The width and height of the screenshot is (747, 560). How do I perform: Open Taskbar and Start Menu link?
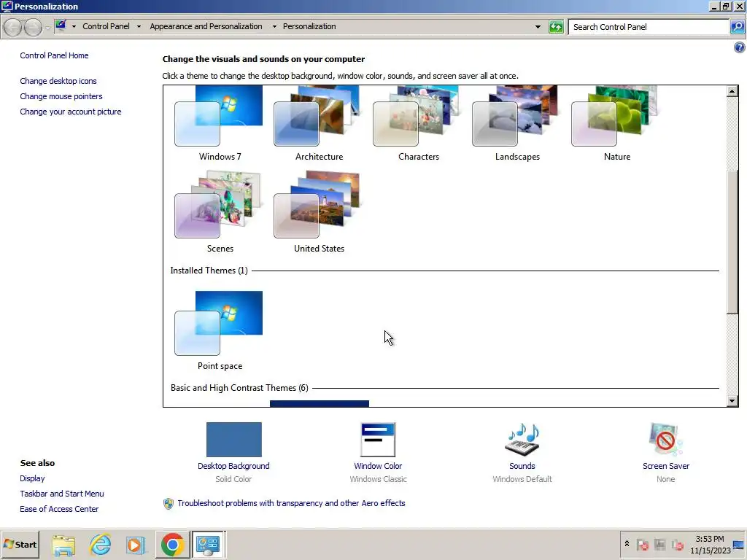coord(61,494)
